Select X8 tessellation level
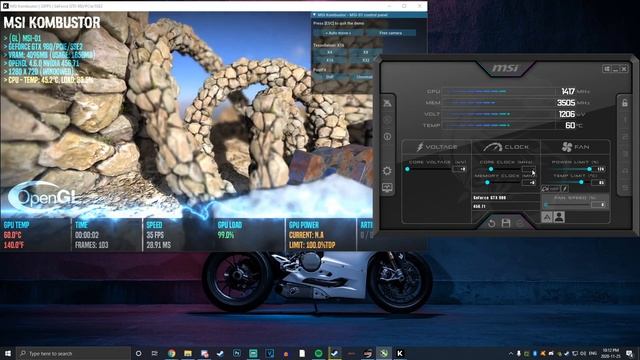 tap(365, 52)
